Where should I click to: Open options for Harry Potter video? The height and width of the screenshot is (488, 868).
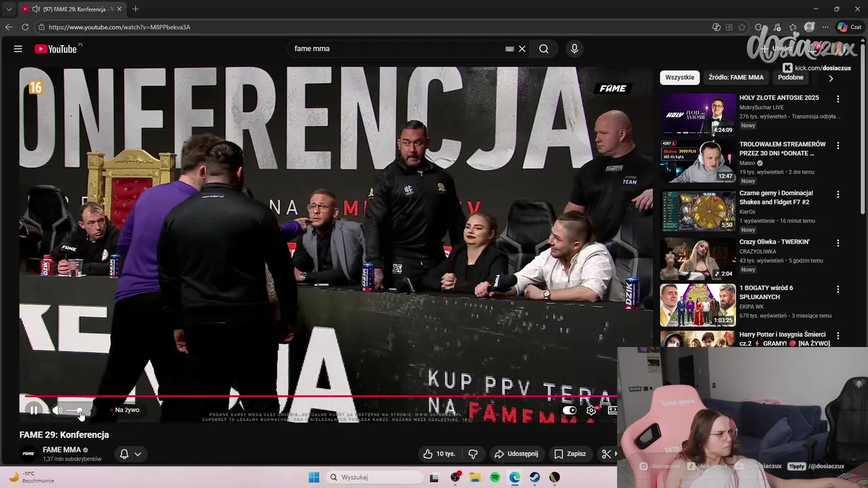837,335
